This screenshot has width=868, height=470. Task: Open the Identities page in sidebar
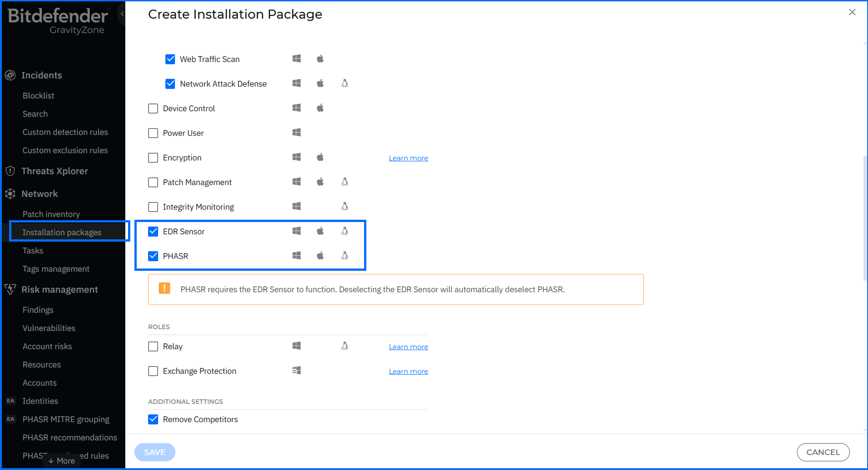click(40, 401)
